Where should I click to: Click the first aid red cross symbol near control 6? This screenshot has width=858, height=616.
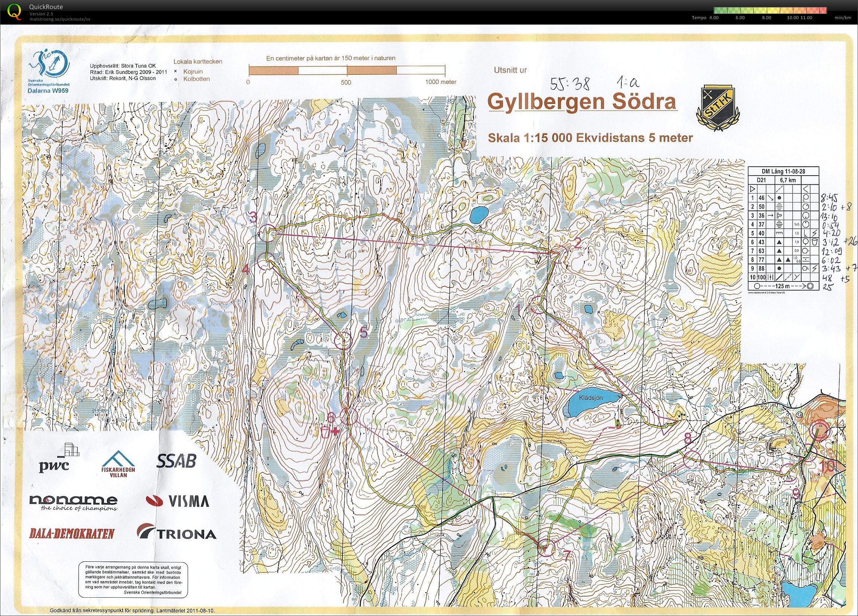pyautogui.click(x=335, y=431)
